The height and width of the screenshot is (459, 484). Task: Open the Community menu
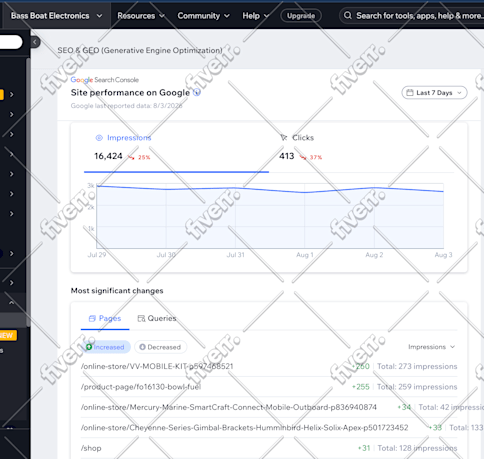tap(203, 16)
